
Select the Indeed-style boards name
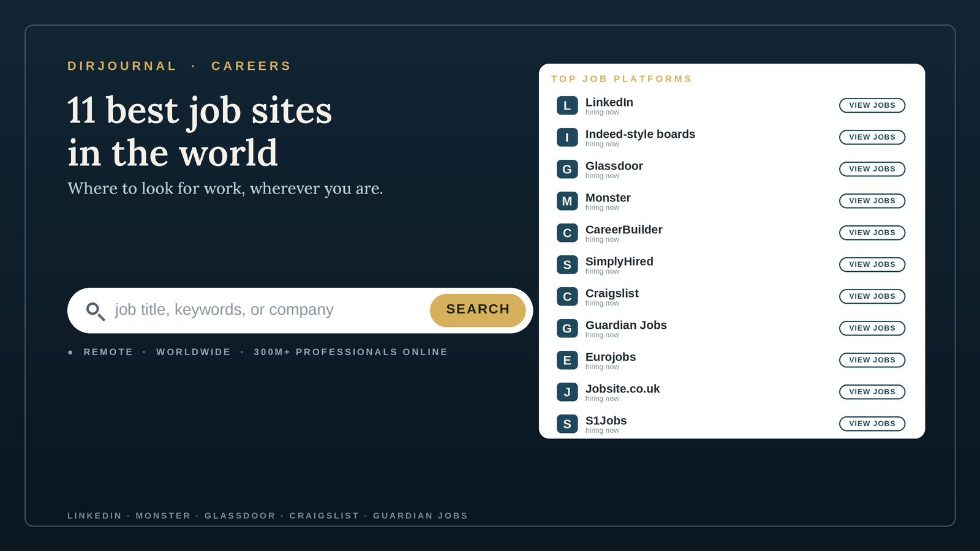640,134
